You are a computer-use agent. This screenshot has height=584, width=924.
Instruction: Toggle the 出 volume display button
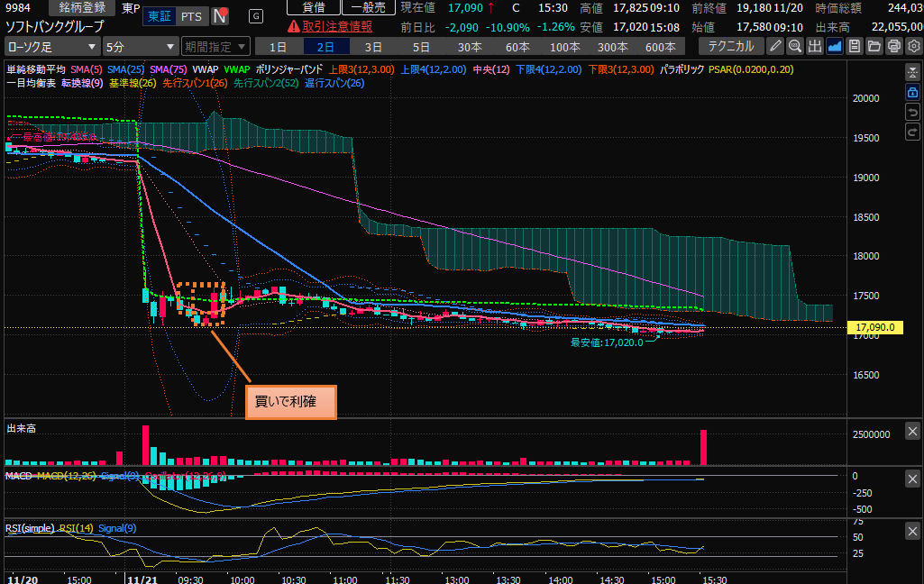(x=815, y=46)
